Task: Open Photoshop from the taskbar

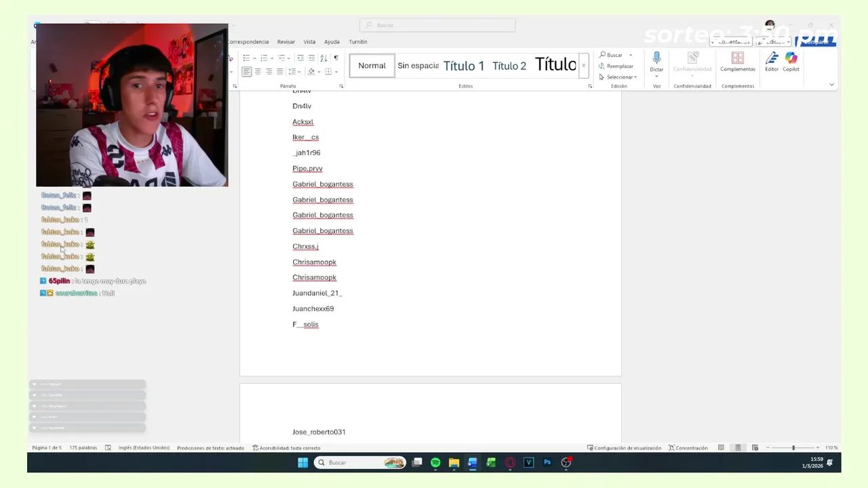Action: (x=547, y=462)
